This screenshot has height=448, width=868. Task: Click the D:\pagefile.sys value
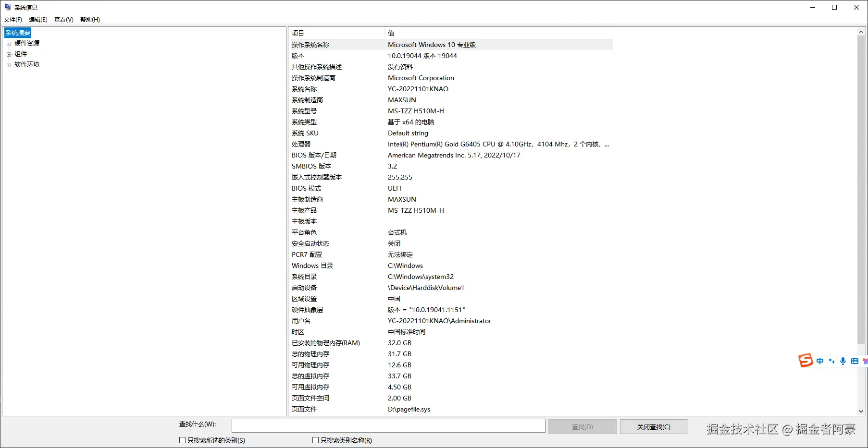(409, 409)
